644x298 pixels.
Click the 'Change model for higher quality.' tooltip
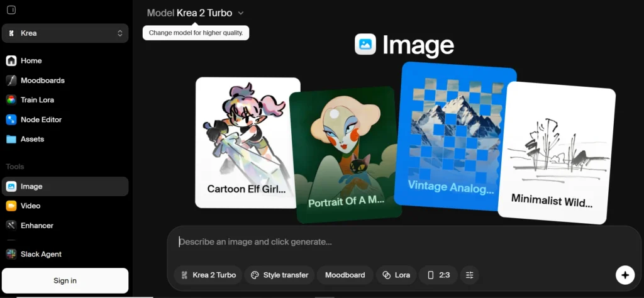tap(196, 33)
